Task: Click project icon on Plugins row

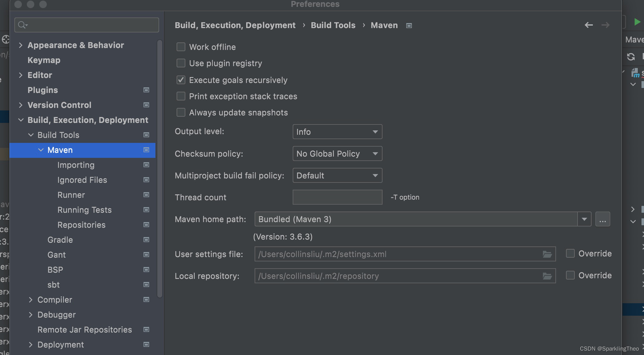Action: 146,90
